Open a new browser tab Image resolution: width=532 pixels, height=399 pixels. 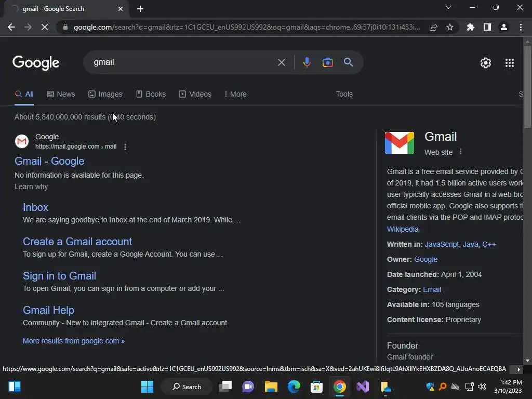(x=140, y=9)
